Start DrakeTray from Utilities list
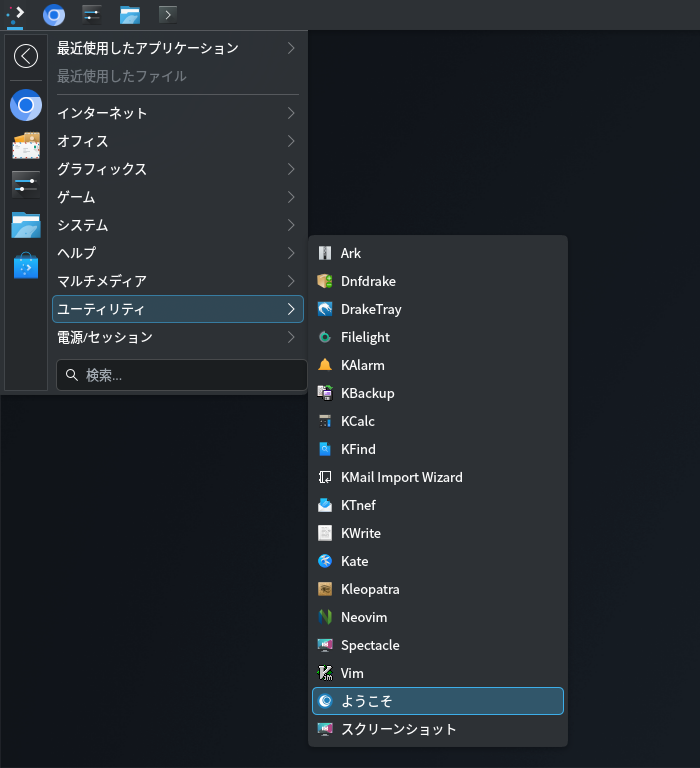Viewport: 700px width, 768px height. 437,309
